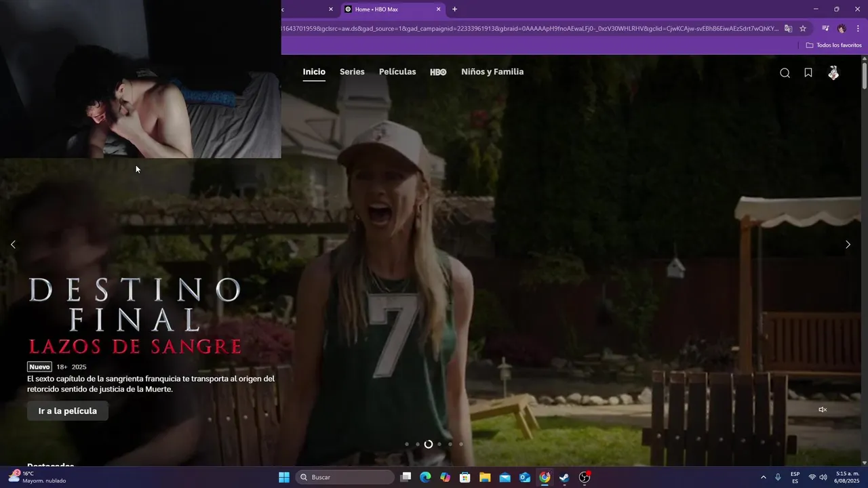Click the 18+ rating label
Screen dimensions: 868x488
(62, 367)
